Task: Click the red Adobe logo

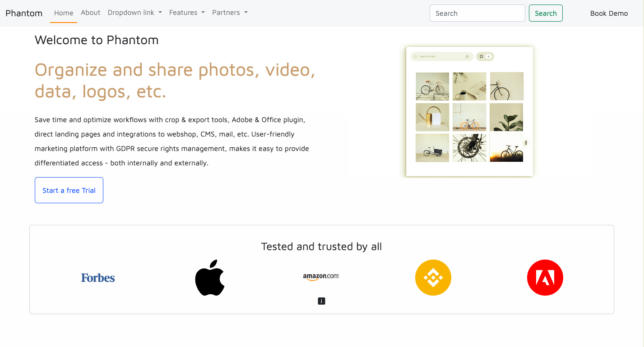Action: (545, 278)
